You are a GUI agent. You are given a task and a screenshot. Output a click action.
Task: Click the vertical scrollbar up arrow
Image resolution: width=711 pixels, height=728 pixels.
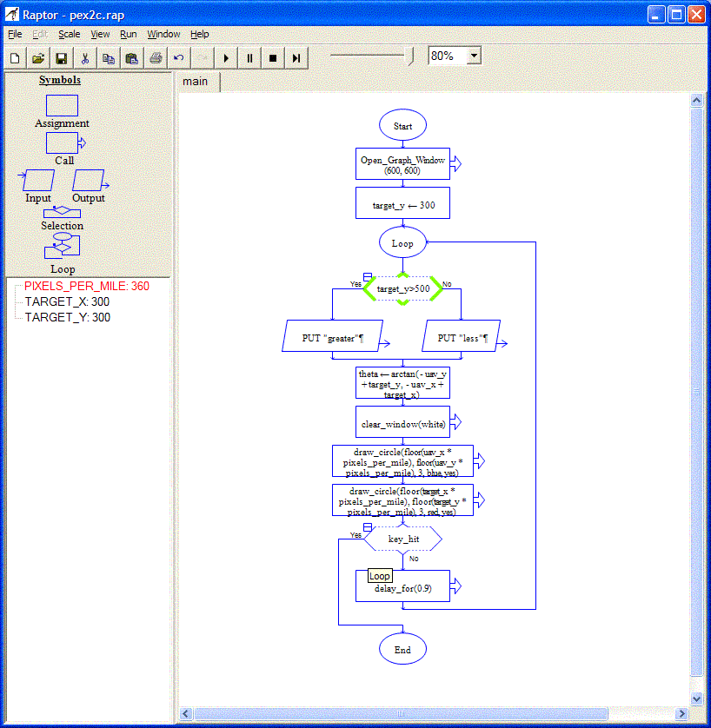point(696,100)
